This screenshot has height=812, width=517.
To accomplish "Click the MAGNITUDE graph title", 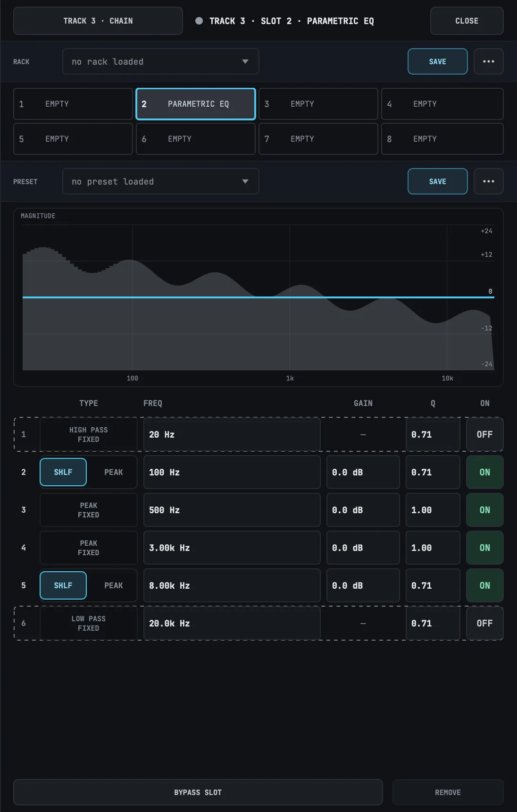I will click(38, 216).
